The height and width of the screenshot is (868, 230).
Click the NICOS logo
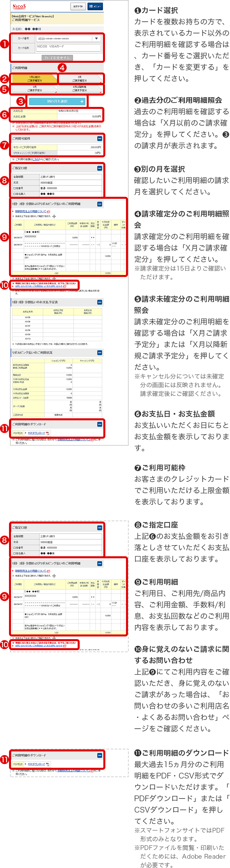pos(19,6)
